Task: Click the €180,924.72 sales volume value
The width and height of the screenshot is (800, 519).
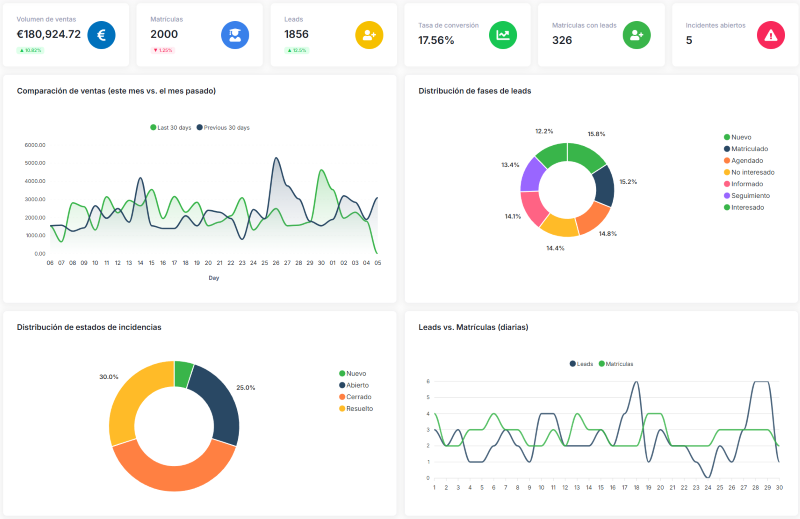Action: [x=49, y=35]
